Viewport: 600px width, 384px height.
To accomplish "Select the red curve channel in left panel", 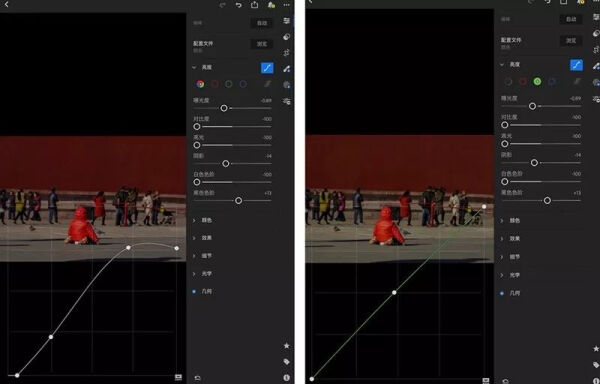I will coord(215,84).
